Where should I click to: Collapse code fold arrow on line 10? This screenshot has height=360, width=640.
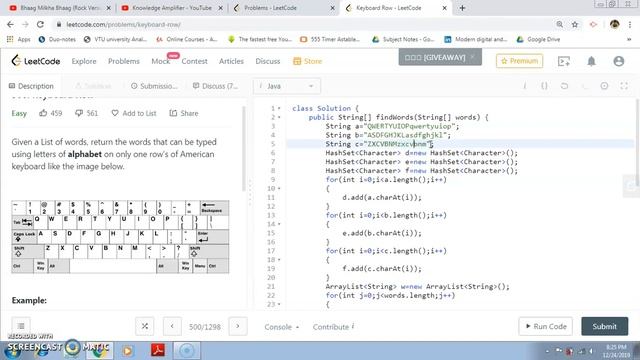[279, 189]
